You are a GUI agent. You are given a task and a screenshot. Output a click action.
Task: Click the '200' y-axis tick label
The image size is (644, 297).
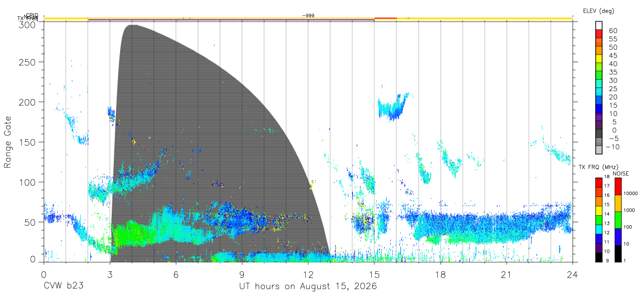27,102
